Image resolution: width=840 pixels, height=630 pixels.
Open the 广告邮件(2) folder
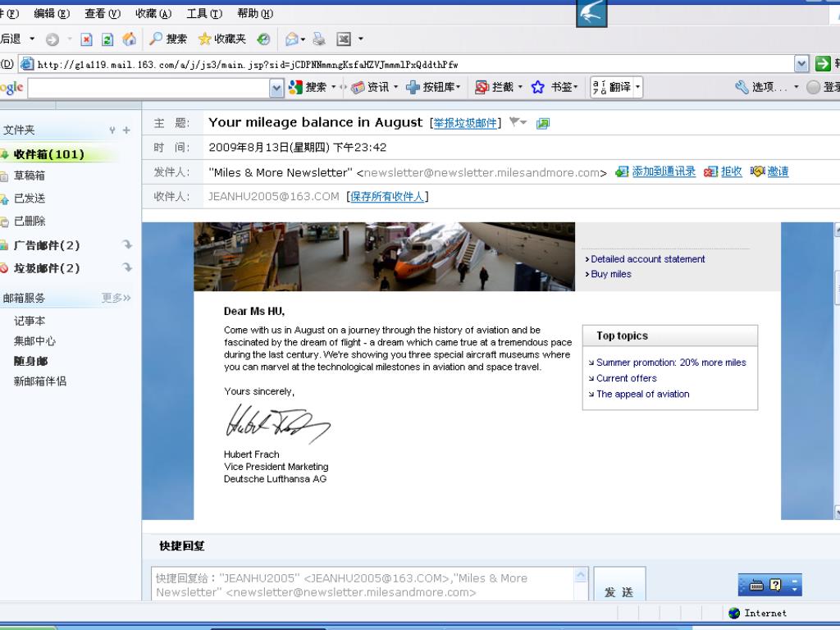coord(46,245)
